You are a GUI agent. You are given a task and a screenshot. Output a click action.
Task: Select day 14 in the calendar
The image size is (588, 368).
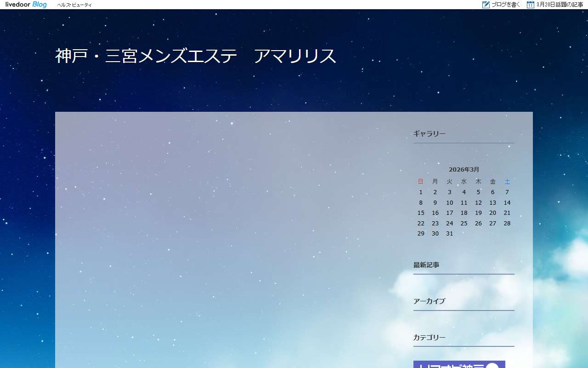(x=507, y=203)
